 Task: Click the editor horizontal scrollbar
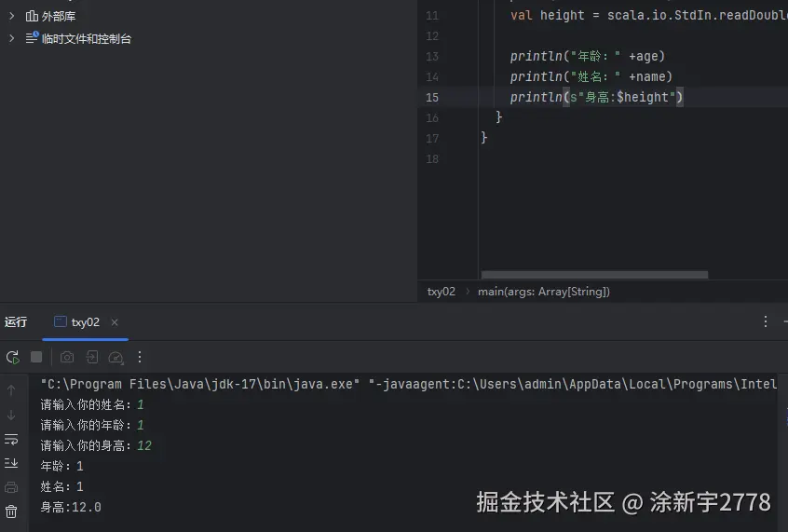594,275
